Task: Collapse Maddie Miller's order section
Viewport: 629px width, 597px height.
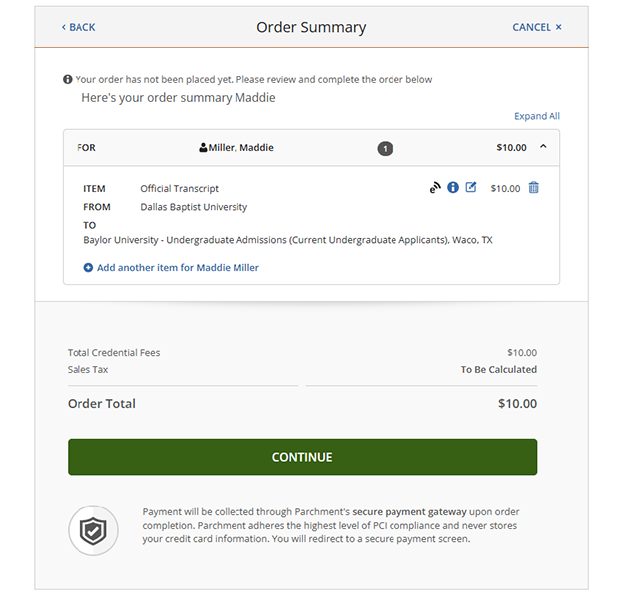Action: (543, 147)
